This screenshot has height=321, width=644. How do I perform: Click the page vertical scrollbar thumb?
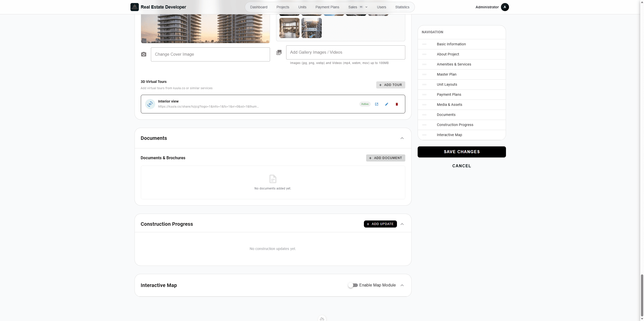click(642, 296)
